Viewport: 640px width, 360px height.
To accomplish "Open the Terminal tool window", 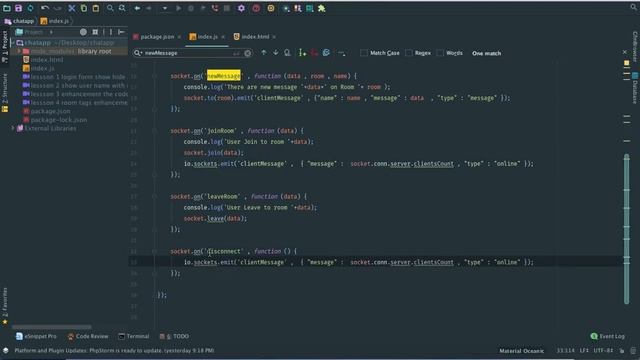I will point(133,336).
